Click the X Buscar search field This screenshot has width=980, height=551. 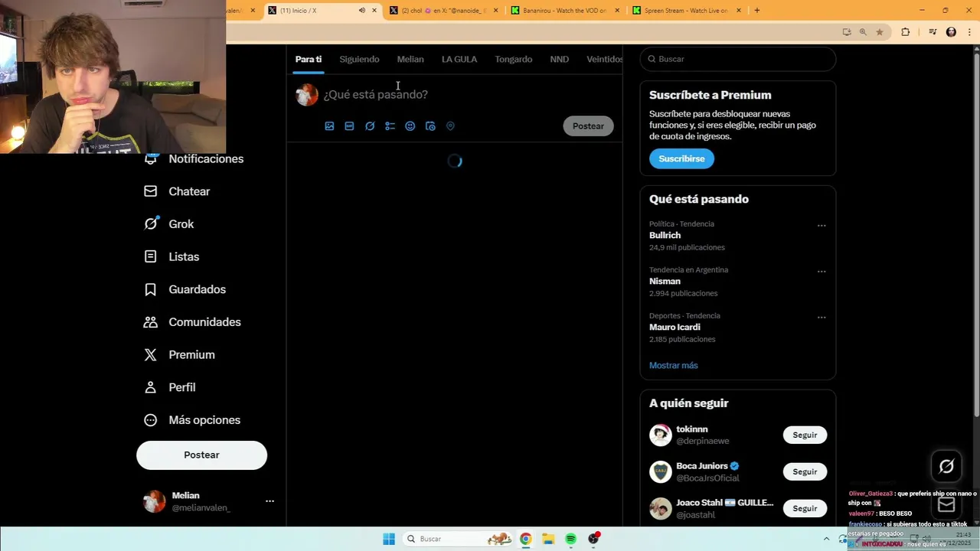click(x=738, y=59)
